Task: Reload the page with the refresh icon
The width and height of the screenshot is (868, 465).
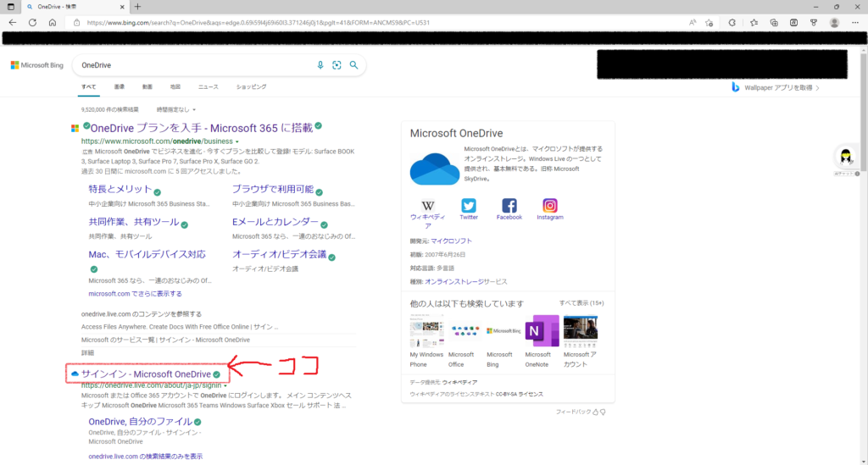Action: (x=33, y=23)
